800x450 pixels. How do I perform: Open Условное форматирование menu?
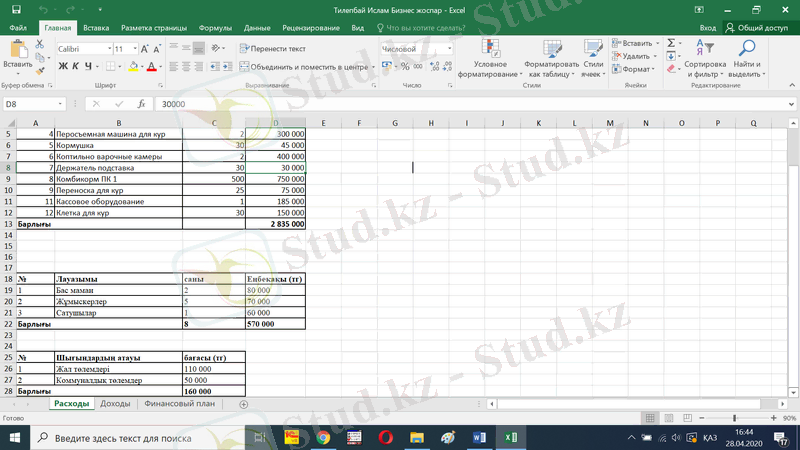(x=490, y=58)
